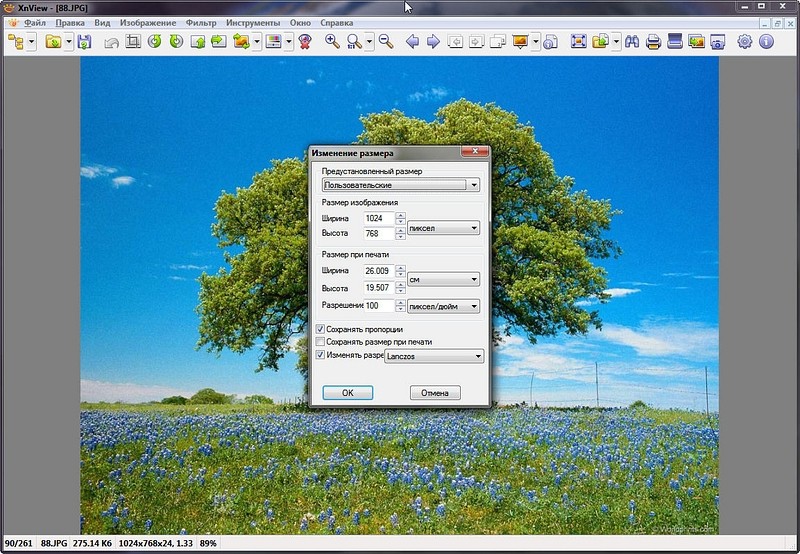Click the 'Отмена' button
This screenshot has width=800, height=554.
(435, 393)
